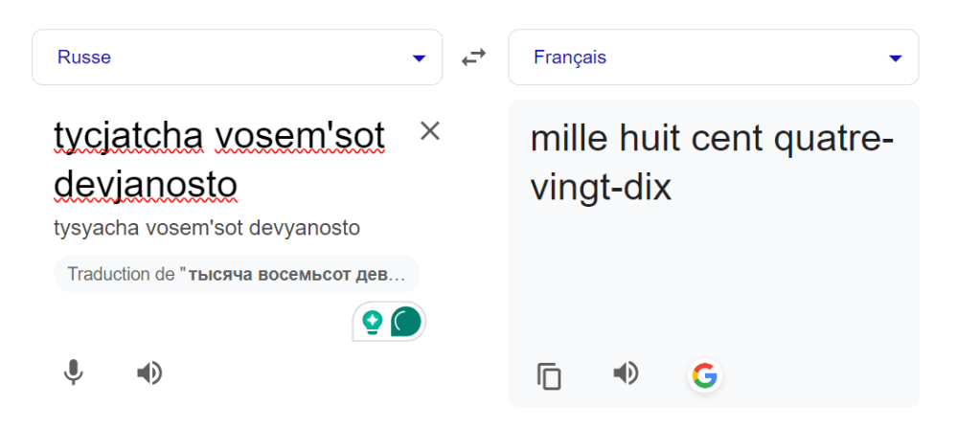Click the green circular extension icon
Image resolution: width=980 pixels, height=430 pixels.
(x=406, y=322)
